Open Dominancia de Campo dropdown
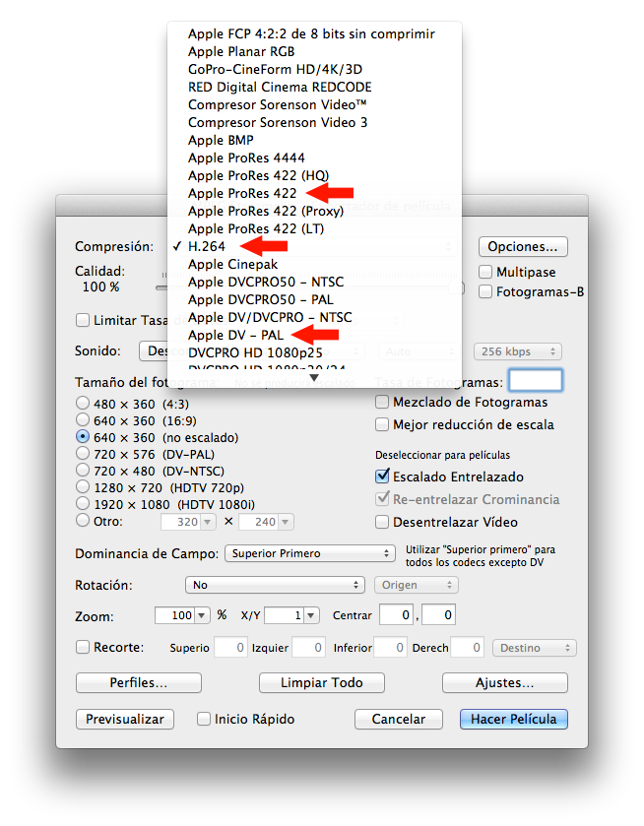This screenshot has width=644, height=826. pos(309,553)
